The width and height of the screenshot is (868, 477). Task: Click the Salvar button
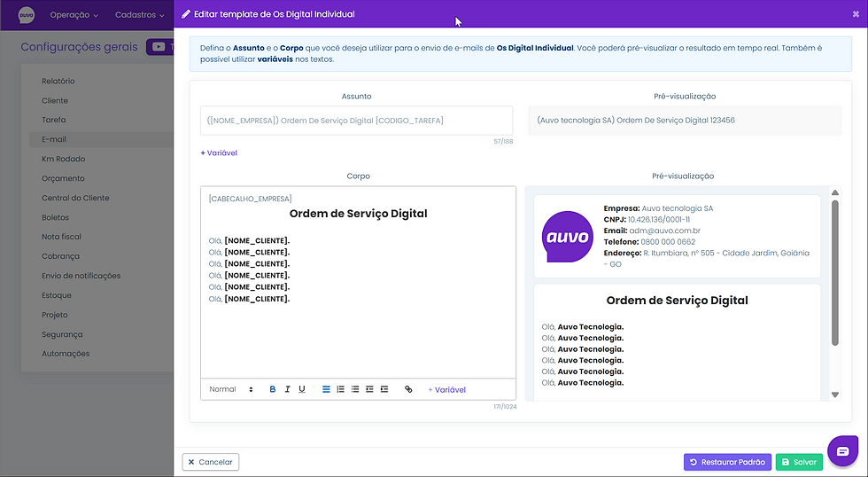click(x=799, y=462)
